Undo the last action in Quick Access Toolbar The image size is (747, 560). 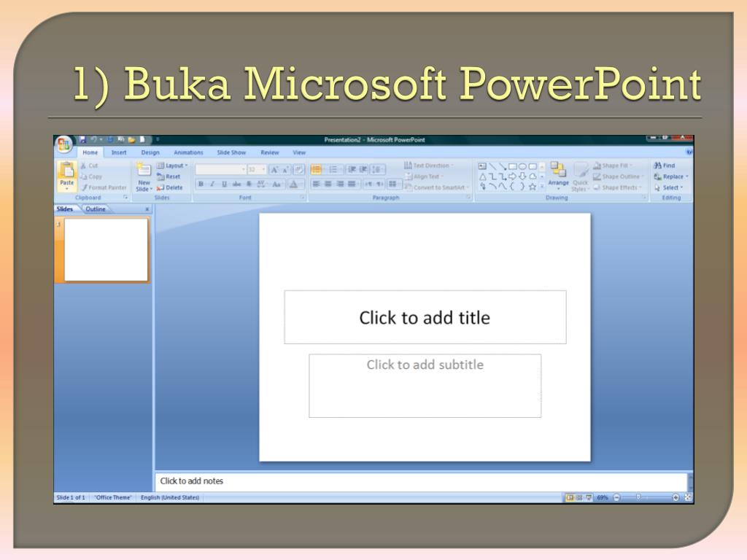[x=93, y=139]
